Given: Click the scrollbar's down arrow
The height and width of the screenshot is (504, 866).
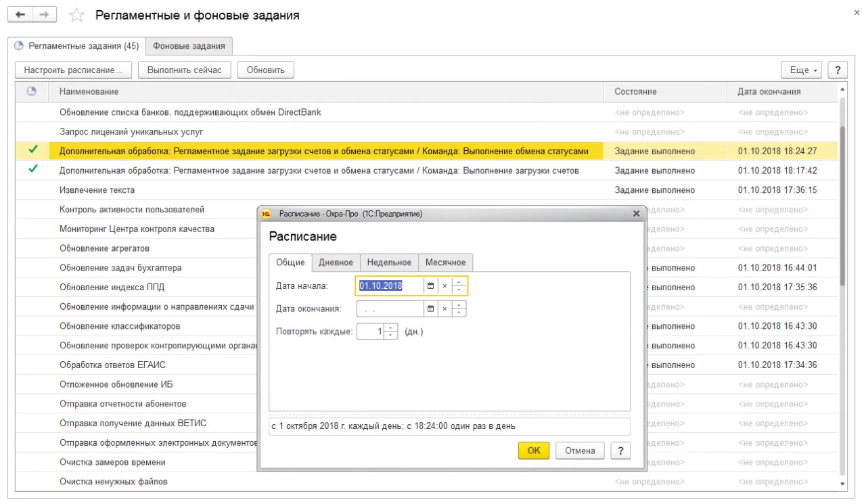Looking at the screenshot, I should [842, 484].
